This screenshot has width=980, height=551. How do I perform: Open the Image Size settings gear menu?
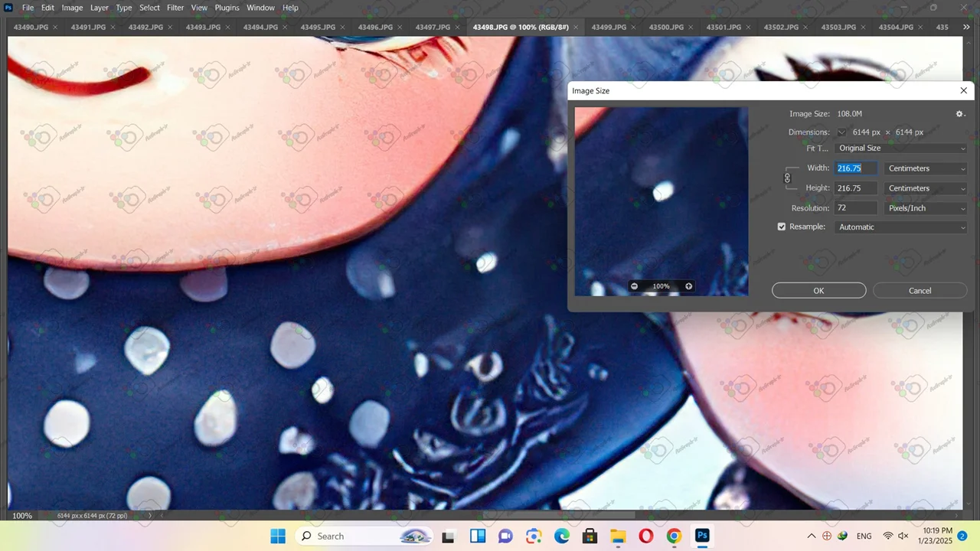(x=959, y=114)
